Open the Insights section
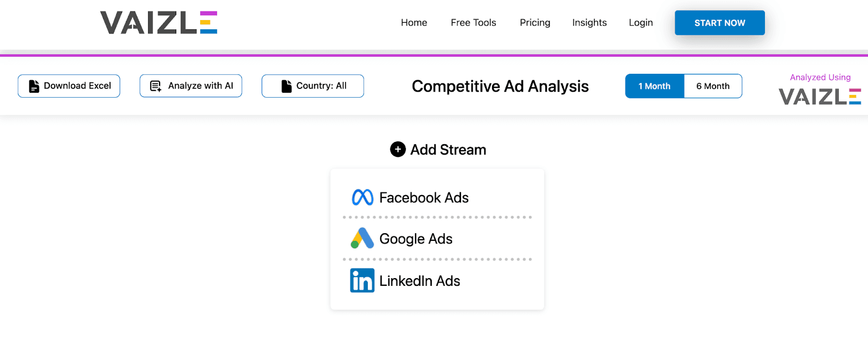Screen dimensions: 868x346 [x=589, y=23]
